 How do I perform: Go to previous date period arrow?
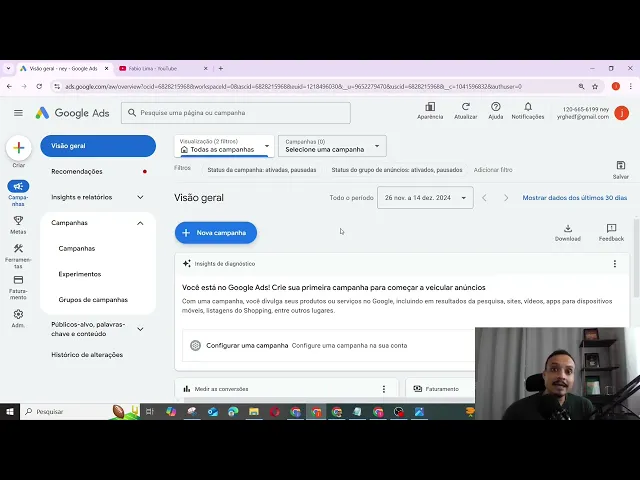(484, 198)
